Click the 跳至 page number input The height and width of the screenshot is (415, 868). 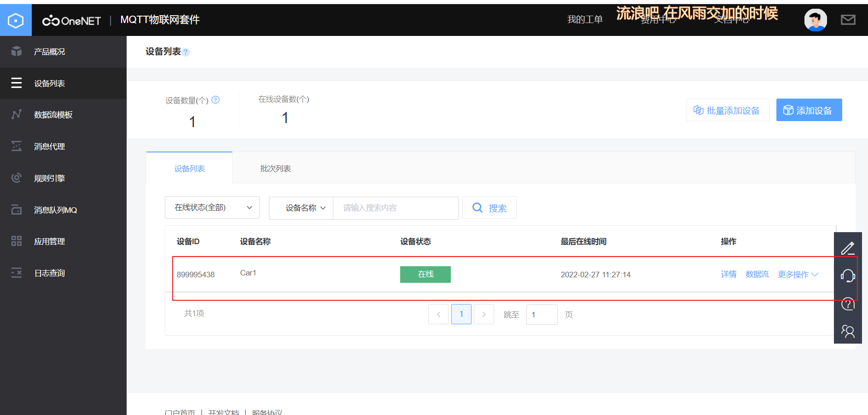(542, 314)
